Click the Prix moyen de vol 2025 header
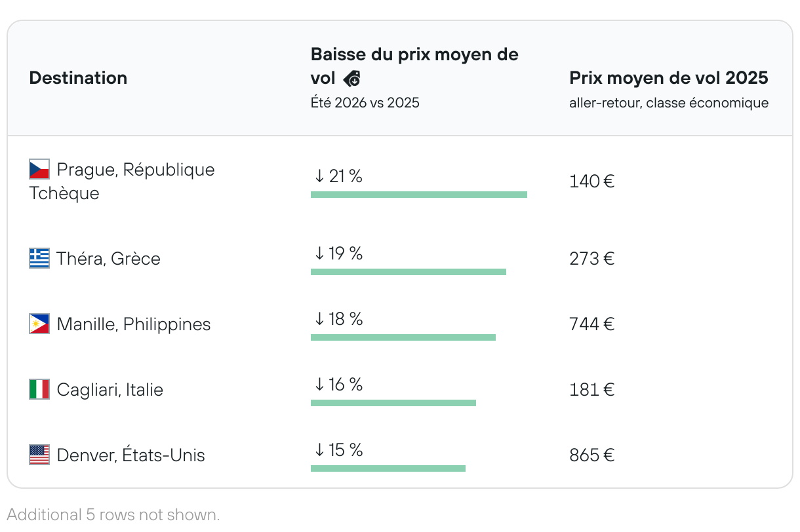This screenshot has height=532, width=800. click(x=668, y=78)
